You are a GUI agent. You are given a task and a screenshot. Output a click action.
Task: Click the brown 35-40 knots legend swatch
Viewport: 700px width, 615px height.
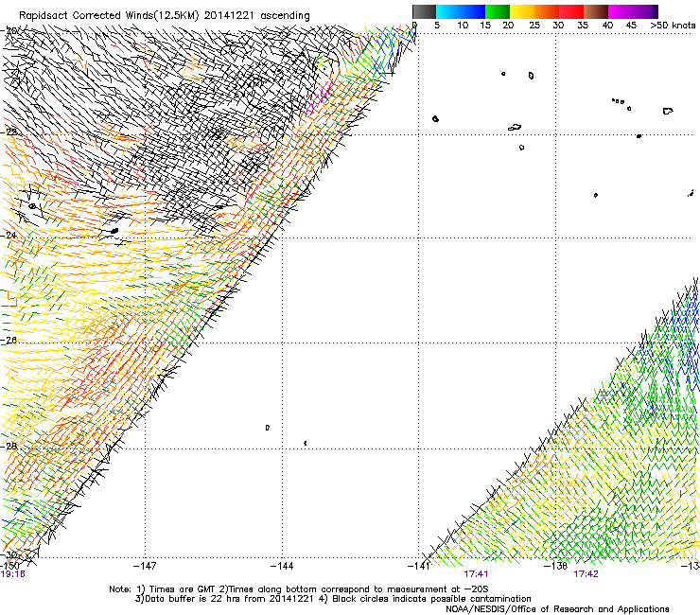[596, 11]
